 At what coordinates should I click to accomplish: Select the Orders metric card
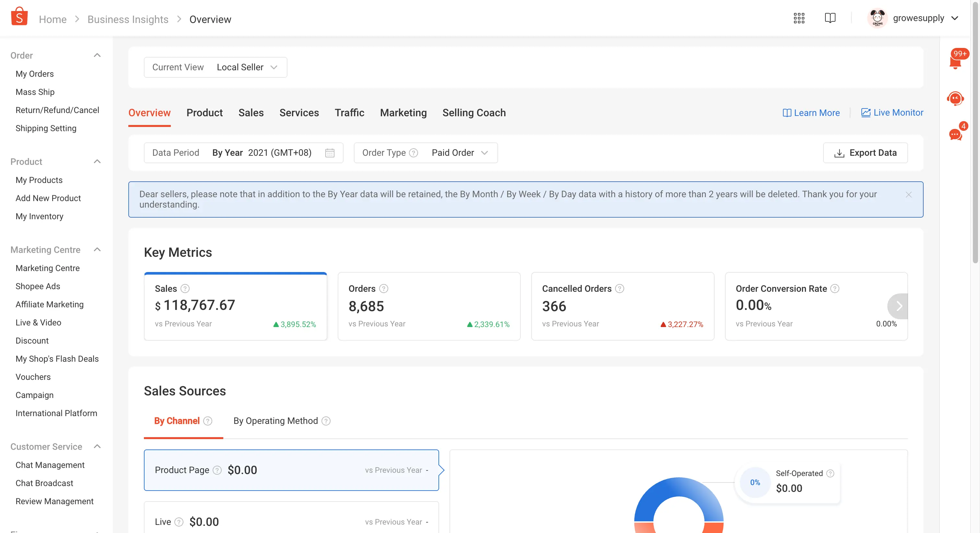pyautogui.click(x=429, y=306)
